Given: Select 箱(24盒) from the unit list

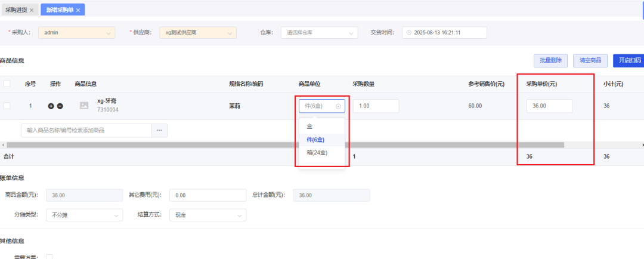Looking at the screenshot, I should [x=317, y=153].
